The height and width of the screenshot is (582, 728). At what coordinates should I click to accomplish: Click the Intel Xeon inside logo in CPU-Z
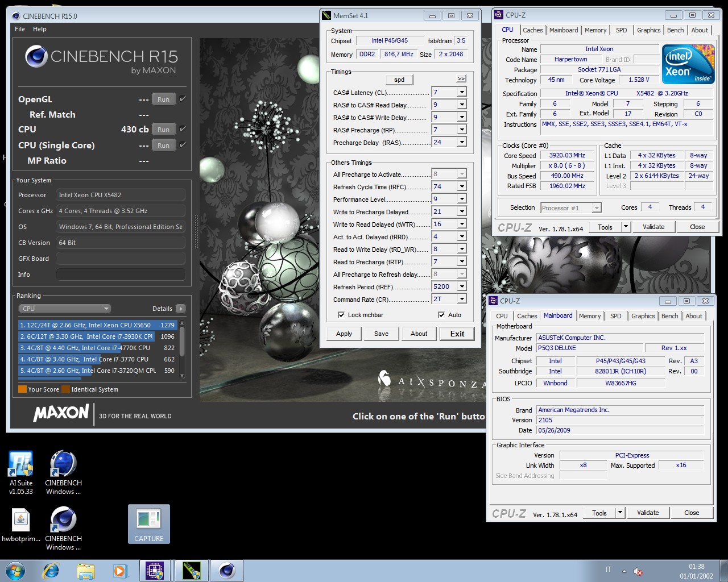coord(688,64)
